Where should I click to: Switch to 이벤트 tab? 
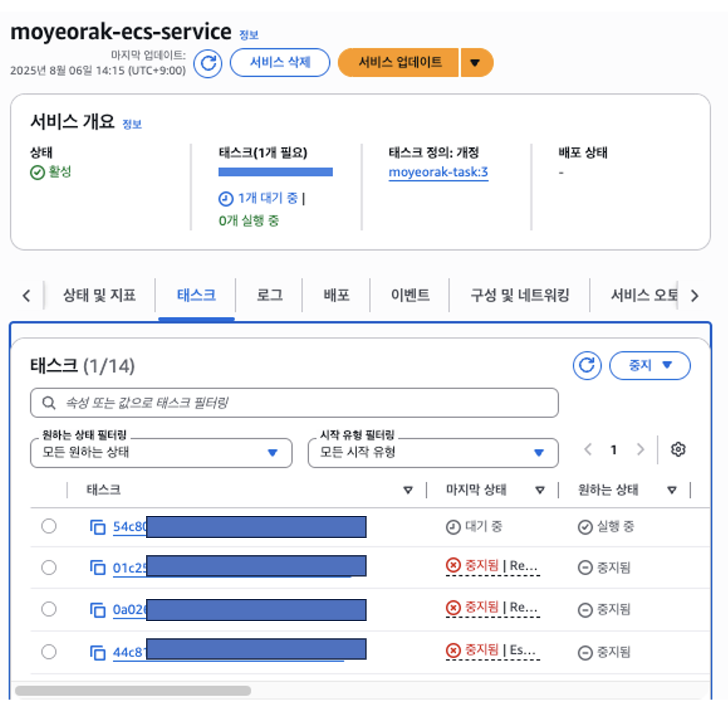(410, 295)
